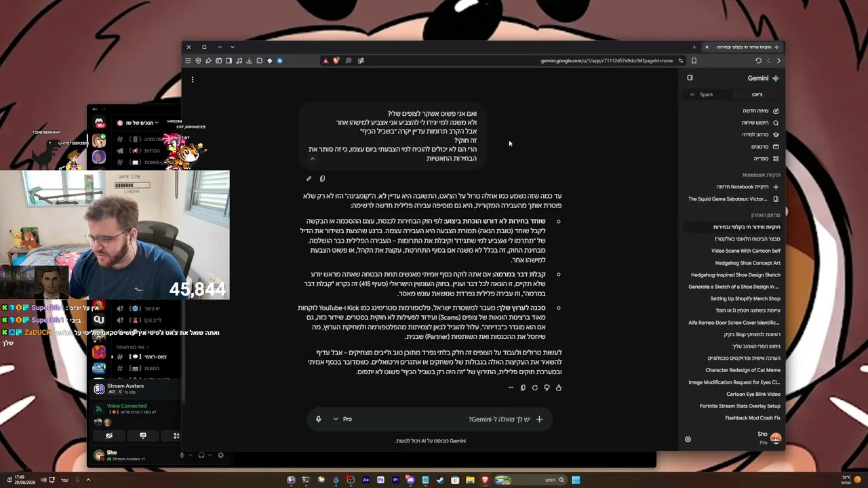Bookmark this page in the browser
The image size is (868, 488).
[x=694, y=60]
